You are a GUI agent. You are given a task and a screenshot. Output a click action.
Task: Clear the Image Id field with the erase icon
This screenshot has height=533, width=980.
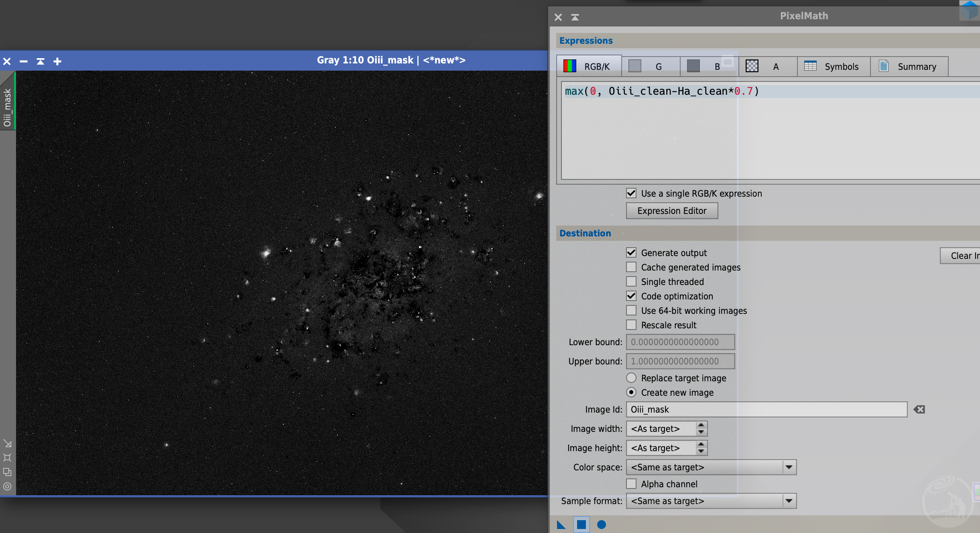click(919, 409)
